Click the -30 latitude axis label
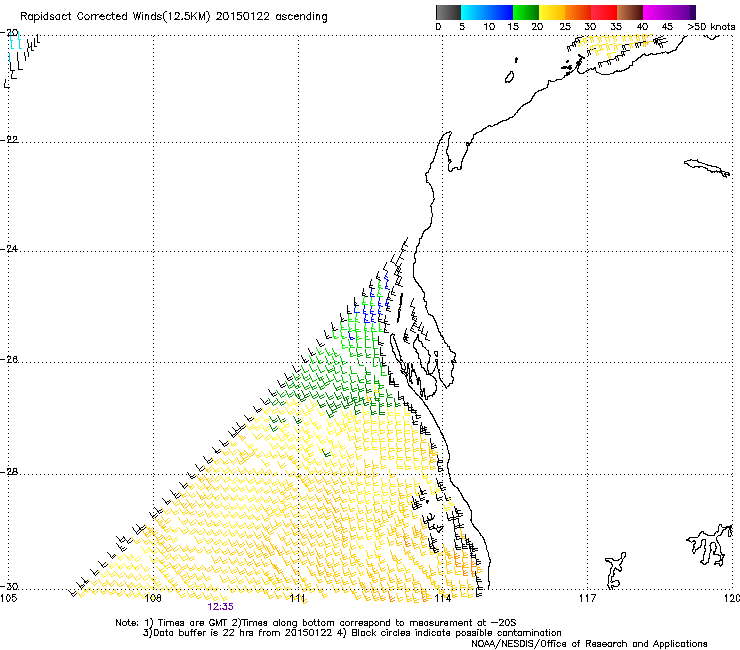The height and width of the screenshot is (650, 740). point(9,586)
